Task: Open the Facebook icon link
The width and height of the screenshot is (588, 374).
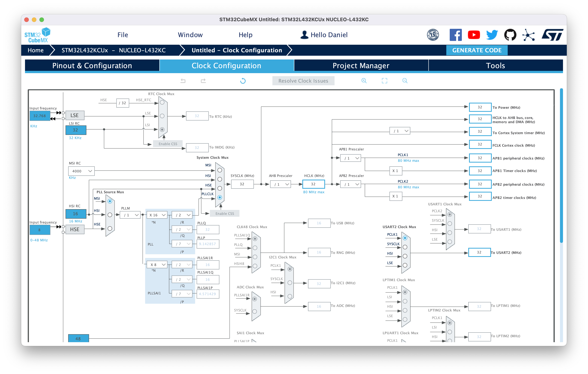Action: coord(455,35)
